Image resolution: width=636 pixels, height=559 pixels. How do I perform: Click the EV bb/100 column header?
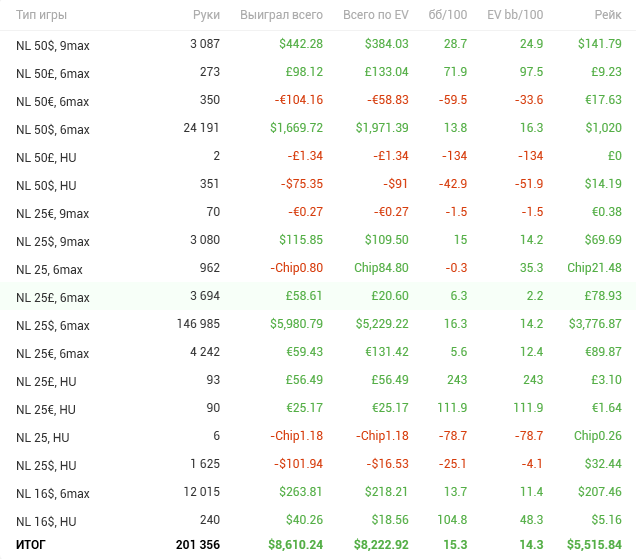click(x=515, y=15)
